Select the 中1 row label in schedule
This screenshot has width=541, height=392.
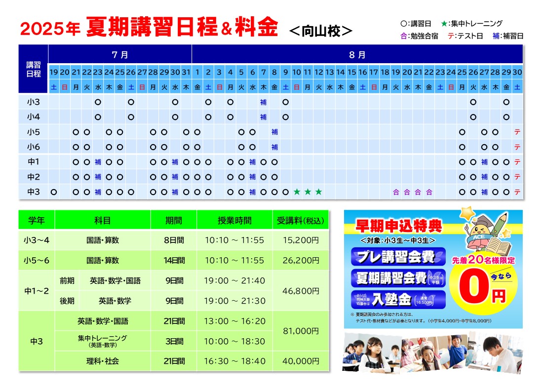point(34,162)
